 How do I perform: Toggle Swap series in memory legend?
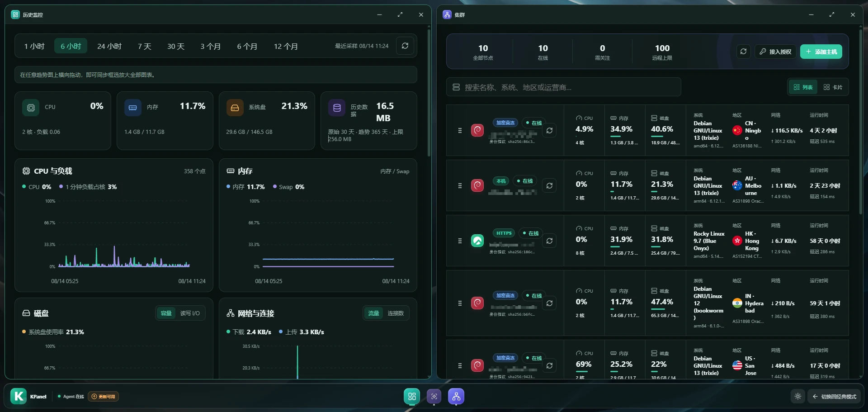point(288,187)
